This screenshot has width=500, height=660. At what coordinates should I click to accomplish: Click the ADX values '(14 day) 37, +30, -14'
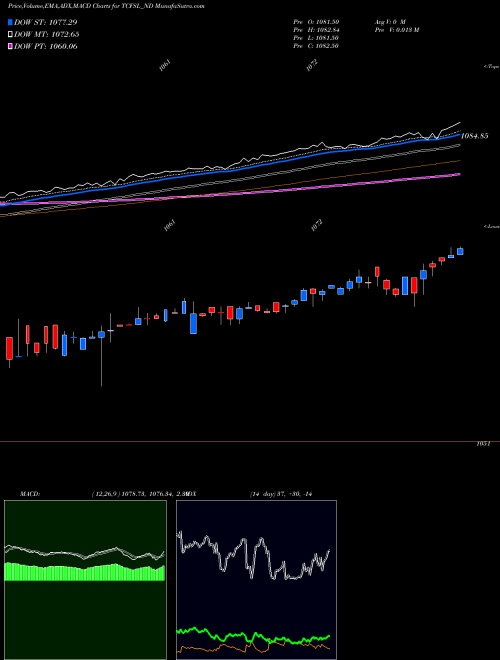(x=281, y=494)
